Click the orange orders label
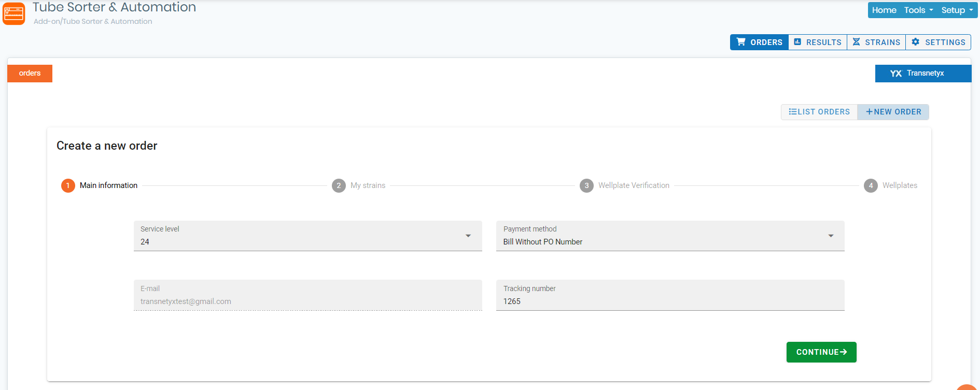The width and height of the screenshot is (980, 390). (30, 74)
